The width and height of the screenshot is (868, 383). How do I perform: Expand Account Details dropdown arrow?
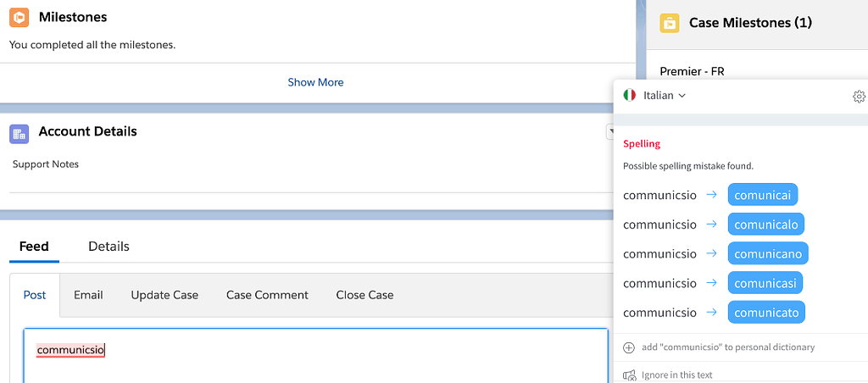[x=611, y=131]
